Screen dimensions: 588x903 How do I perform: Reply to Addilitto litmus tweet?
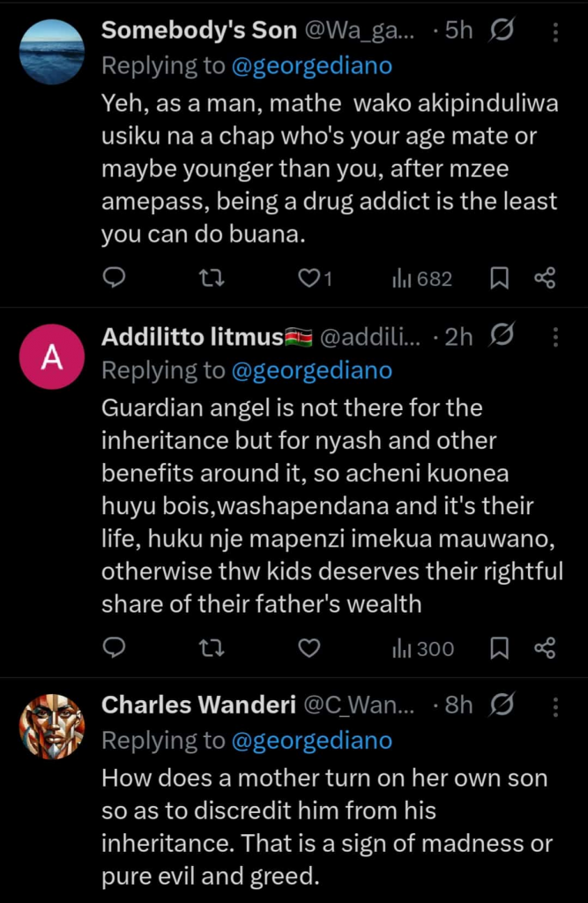coord(114,649)
